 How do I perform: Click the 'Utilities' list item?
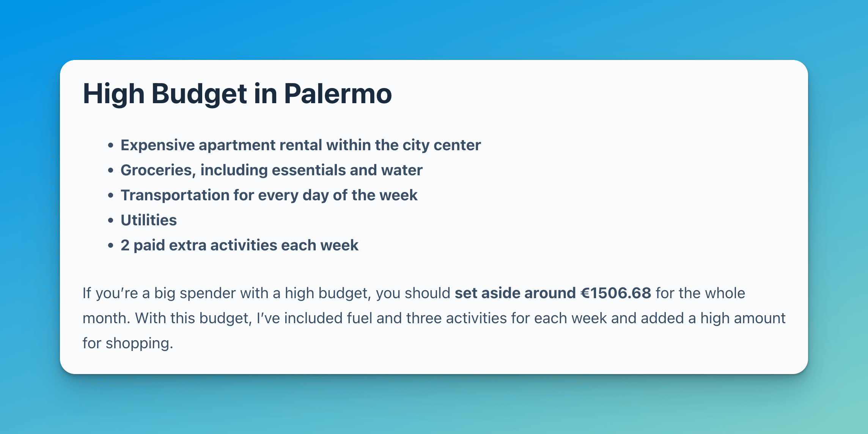tap(149, 220)
